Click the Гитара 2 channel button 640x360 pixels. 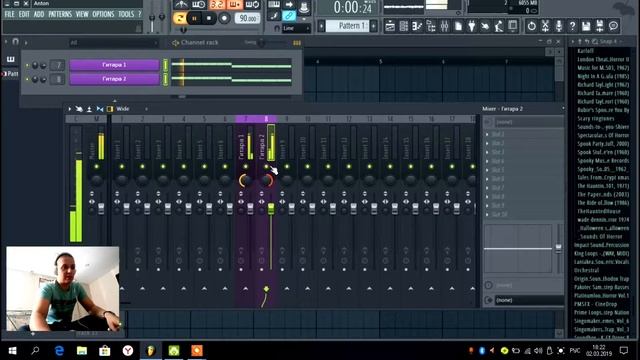click(114, 79)
